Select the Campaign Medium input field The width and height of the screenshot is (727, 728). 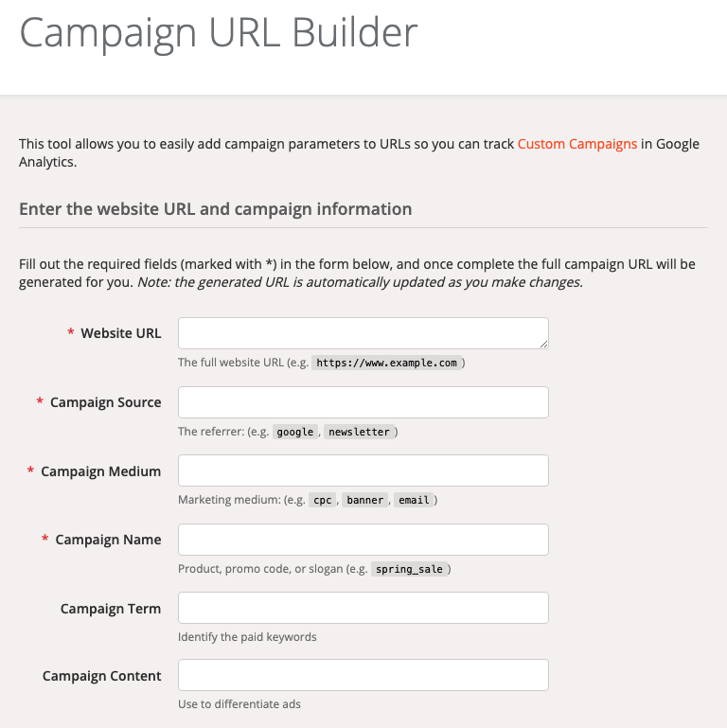(x=363, y=471)
